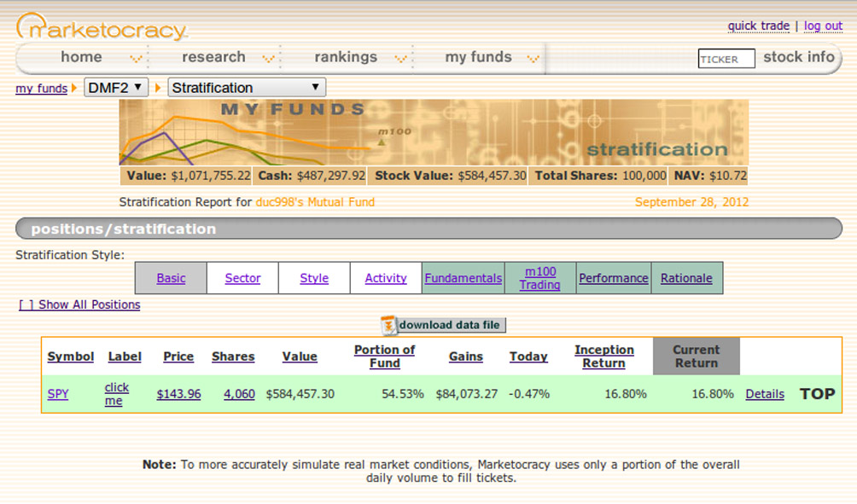This screenshot has width=857, height=504.
Task: Open the rankings navigation menu
Action: pos(346,57)
